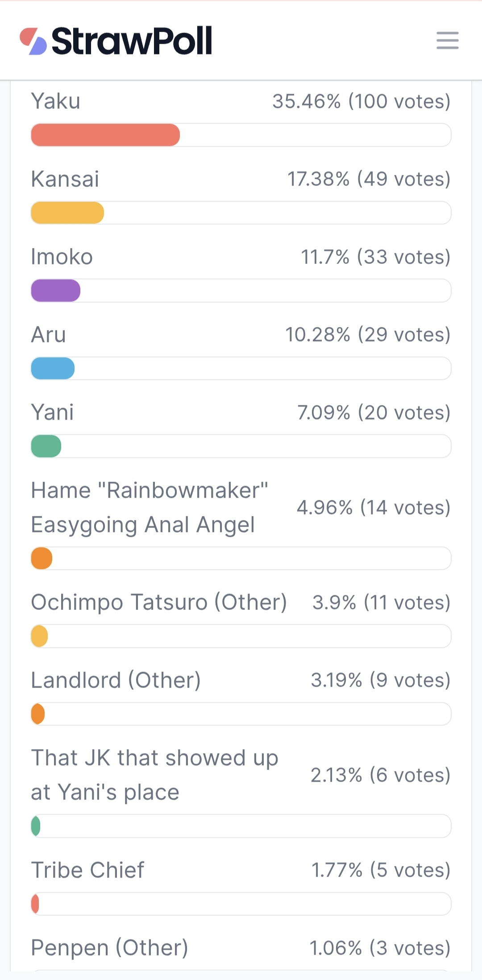Image resolution: width=482 pixels, height=980 pixels.
Task: Click the Ochimpo Tatsuro (Other) label
Action: [159, 602]
